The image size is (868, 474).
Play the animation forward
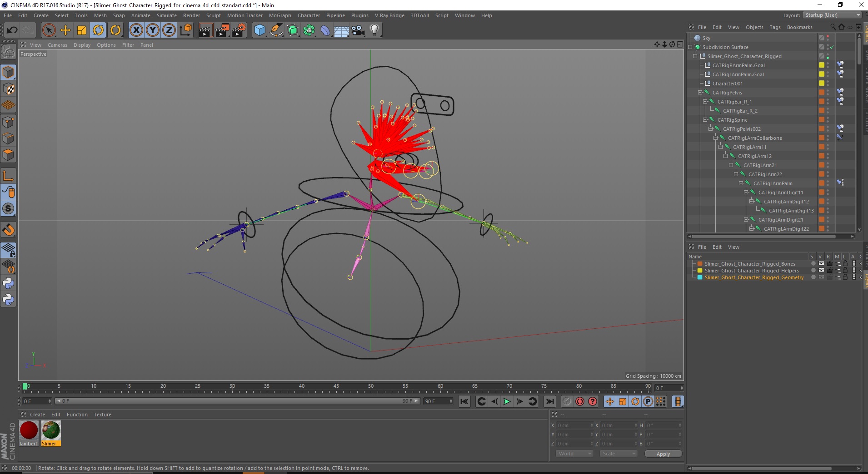click(507, 401)
